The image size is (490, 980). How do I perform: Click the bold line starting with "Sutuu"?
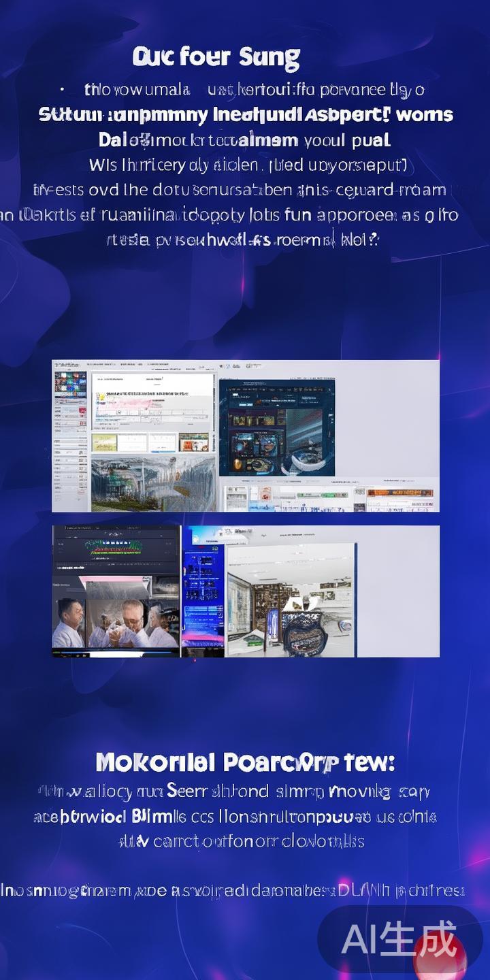245,114
